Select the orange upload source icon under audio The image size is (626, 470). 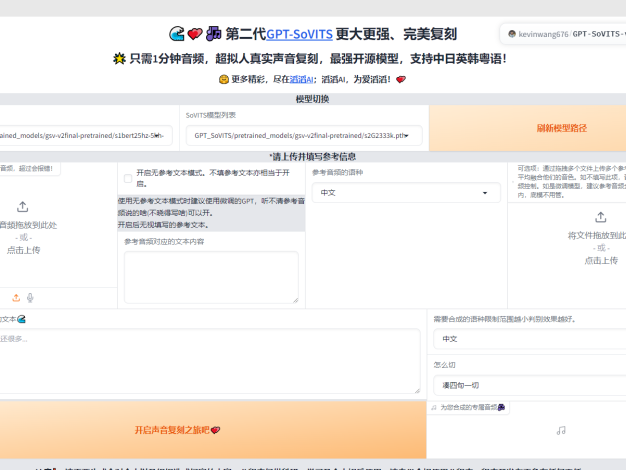pos(16,298)
